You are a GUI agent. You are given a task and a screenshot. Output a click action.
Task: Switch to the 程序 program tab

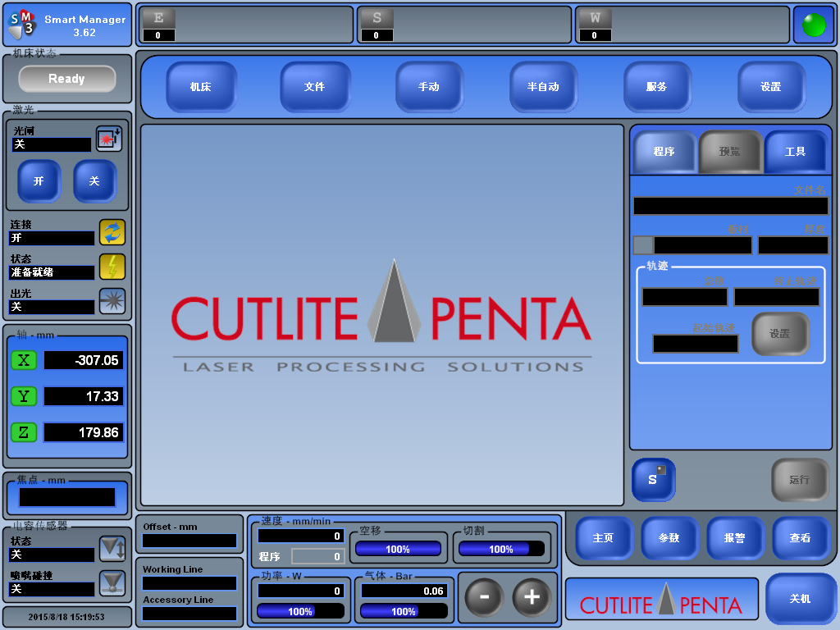coord(664,152)
